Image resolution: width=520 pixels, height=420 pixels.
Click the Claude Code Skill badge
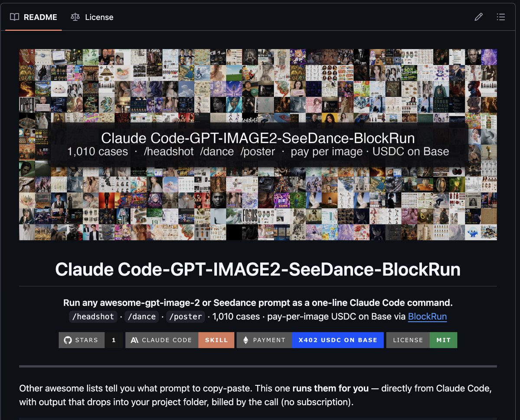(x=180, y=340)
